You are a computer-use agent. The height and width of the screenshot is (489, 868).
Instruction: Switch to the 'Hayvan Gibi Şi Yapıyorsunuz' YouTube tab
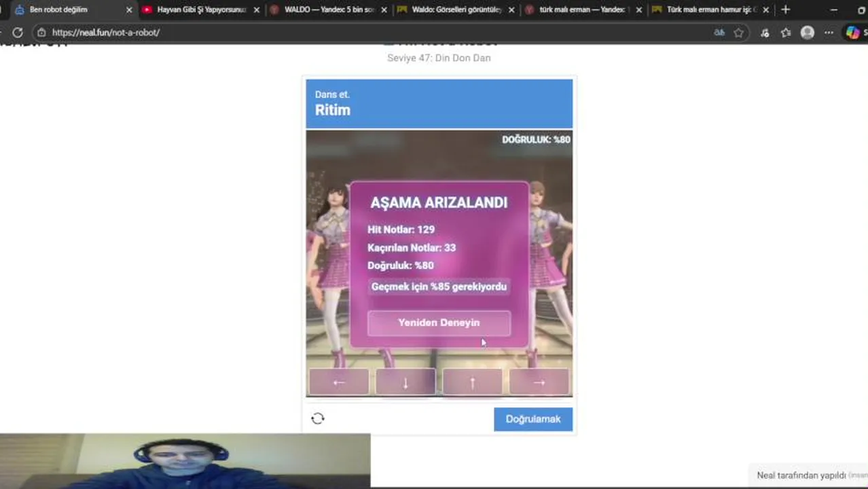coord(200,10)
